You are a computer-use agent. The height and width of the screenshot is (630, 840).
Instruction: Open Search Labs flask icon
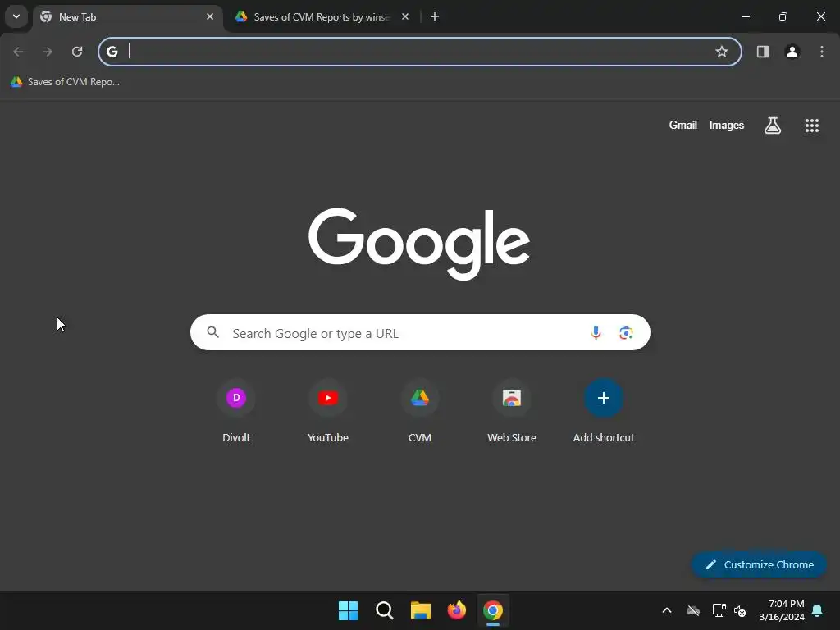tap(773, 126)
